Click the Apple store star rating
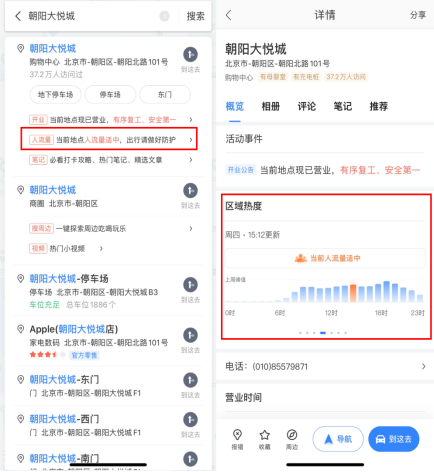The height and width of the screenshot is (472, 434). tap(47, 355)
